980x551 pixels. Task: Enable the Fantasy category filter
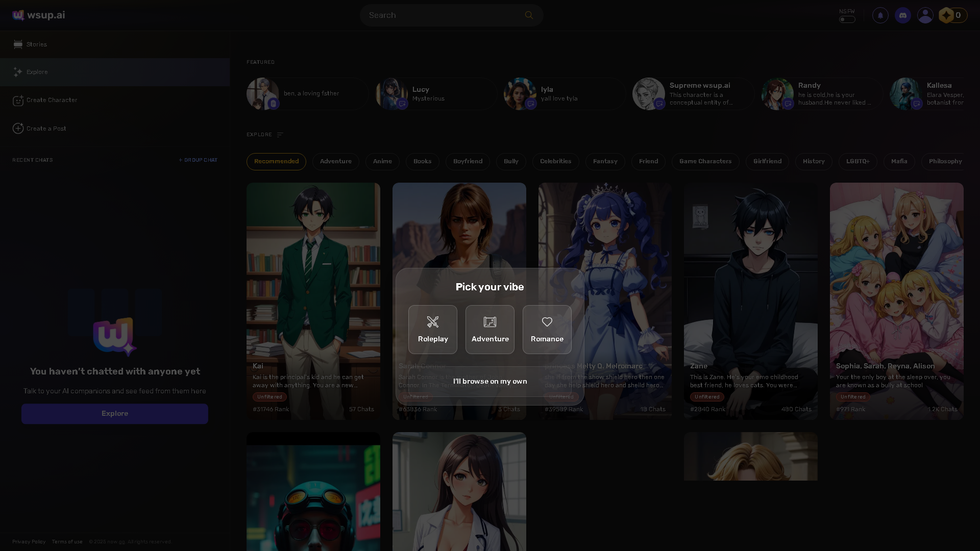(x=605, y=161)
